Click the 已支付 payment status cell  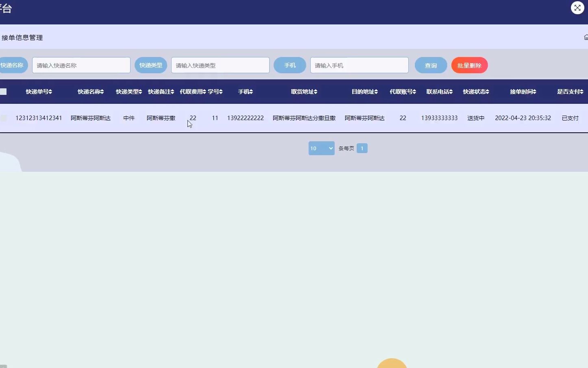point(570,118)
